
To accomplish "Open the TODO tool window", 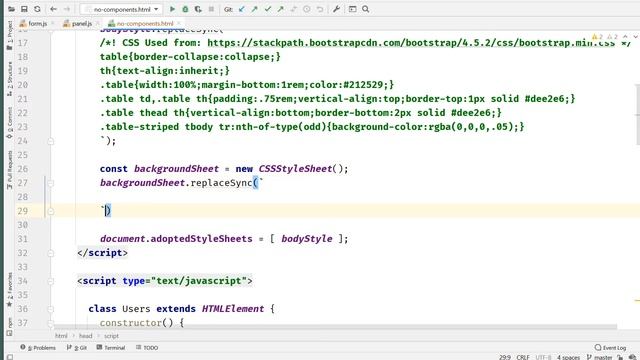I will (147, 348).
